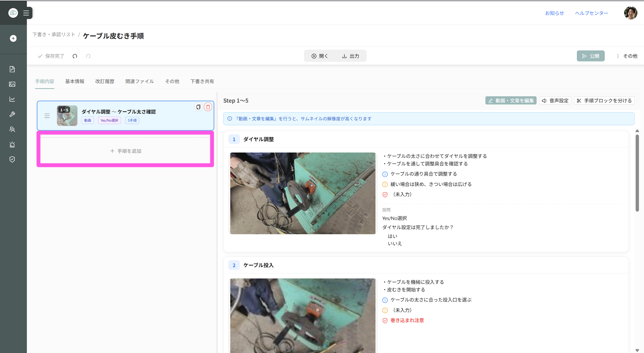Open the wrench tools icon in sidebar
Viewport: 644px width, 353px height.
click(x=12, y=114)
